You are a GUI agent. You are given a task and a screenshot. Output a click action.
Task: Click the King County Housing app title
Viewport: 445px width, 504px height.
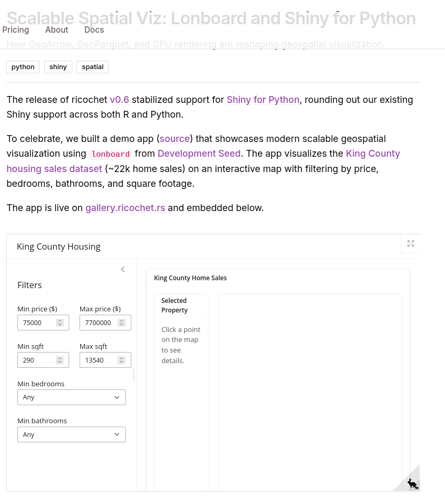tap(59, 246)
